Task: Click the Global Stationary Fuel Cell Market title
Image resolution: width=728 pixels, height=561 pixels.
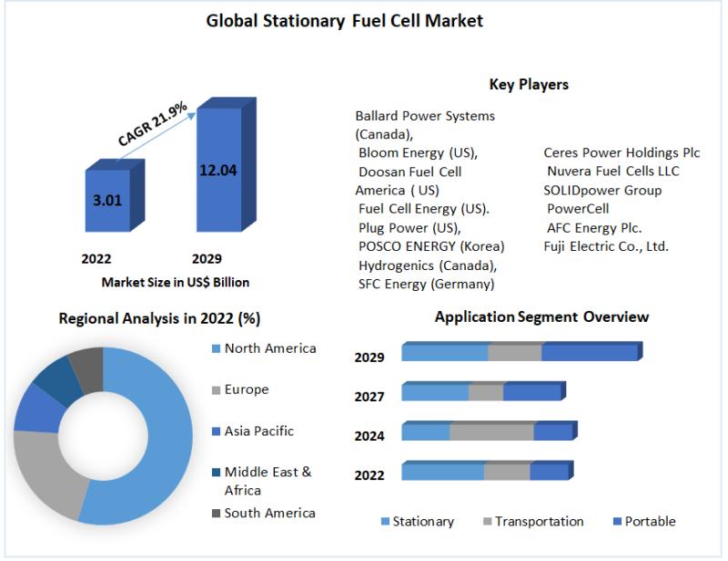Action: pos(345,21)
